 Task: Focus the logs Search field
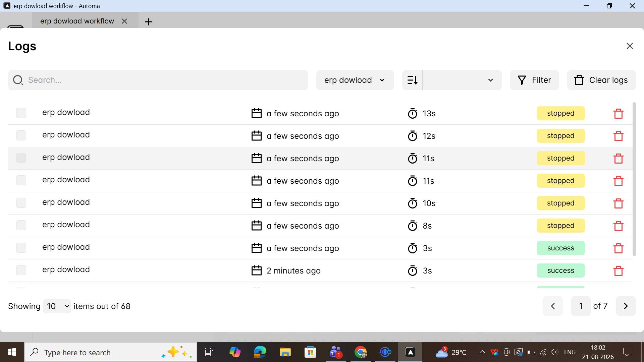pos(158,80)
